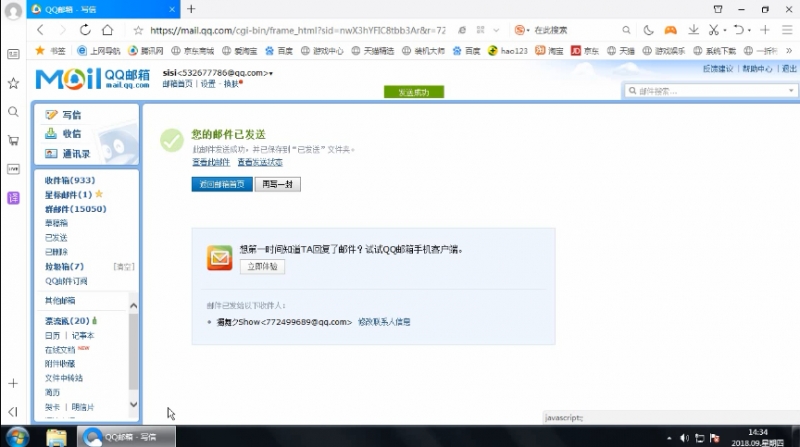800x447 pixels.
Task: Click the browser address bar URL
Action: tap(297, 30)
